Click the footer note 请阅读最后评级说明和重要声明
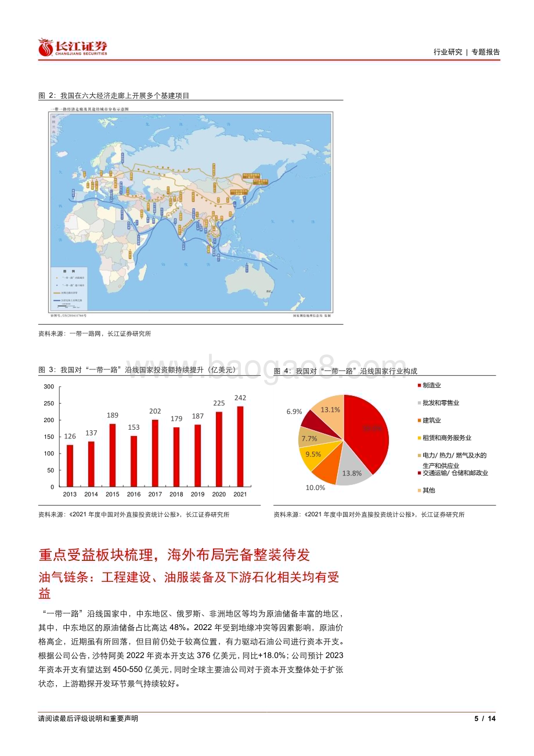This screenshot has height=756, width=534. point(88,719)
